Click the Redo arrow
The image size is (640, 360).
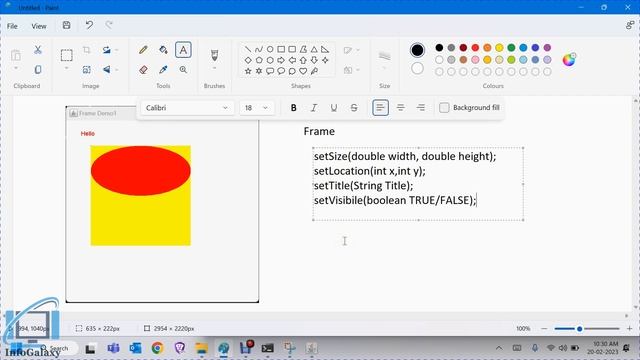pos(109,25)
